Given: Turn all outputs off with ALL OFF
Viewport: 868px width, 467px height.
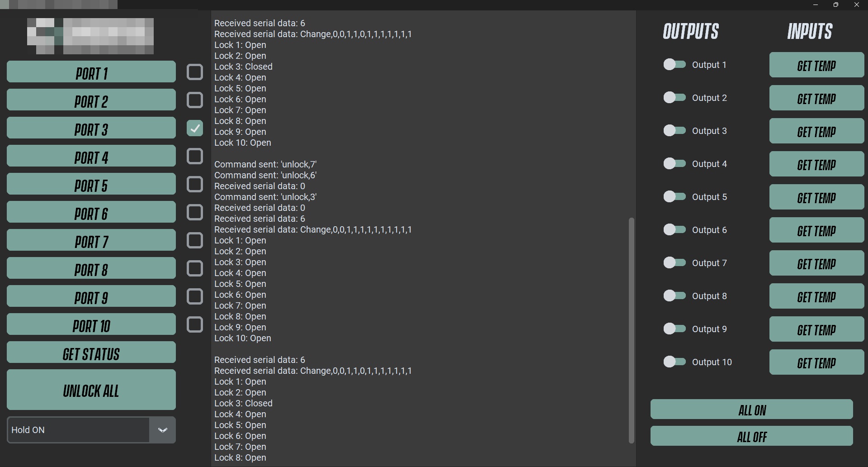Looking at the screenshot, I should [x=751, y=436].
